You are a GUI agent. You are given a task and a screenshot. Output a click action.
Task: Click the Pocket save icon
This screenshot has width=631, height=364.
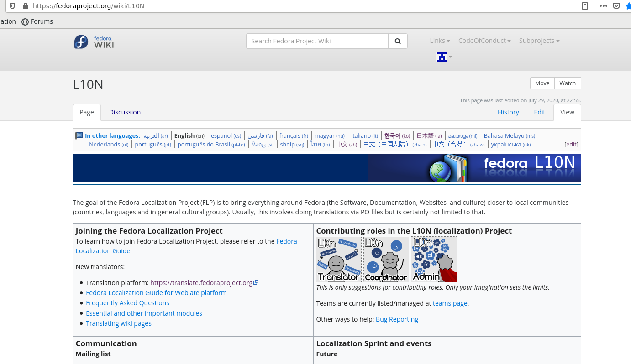click(616, 6)
